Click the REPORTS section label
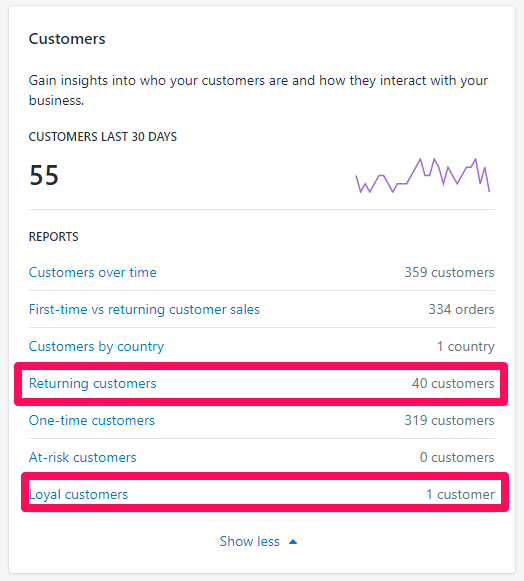 click(x=54, y=237)
